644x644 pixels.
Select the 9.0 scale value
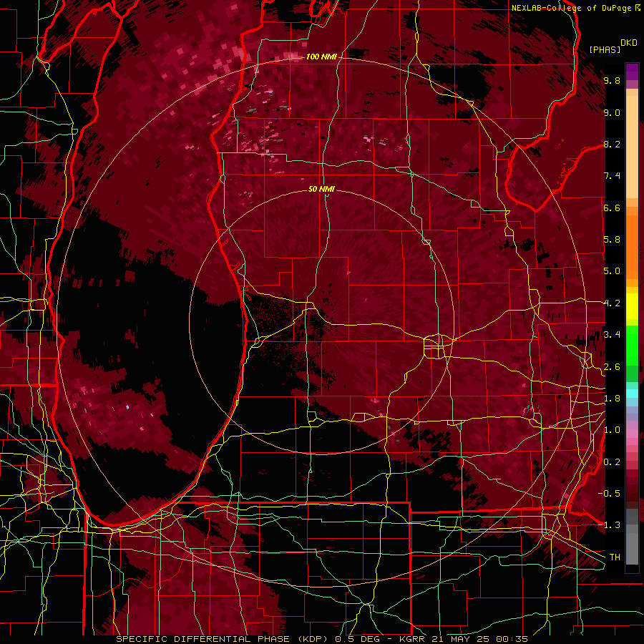pos(612,112)
